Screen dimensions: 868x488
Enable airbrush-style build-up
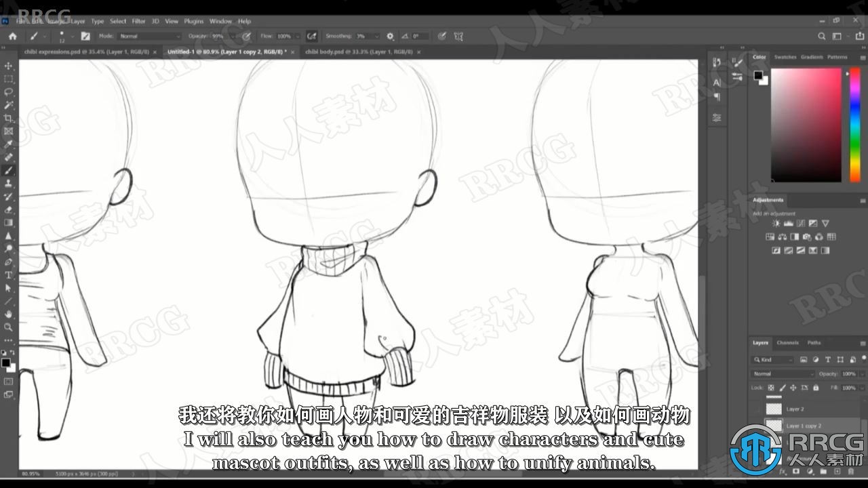311,36
